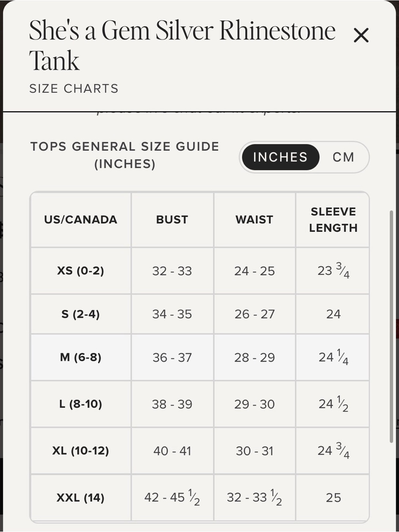Select the S (2-4) size row

click(199, 314)
